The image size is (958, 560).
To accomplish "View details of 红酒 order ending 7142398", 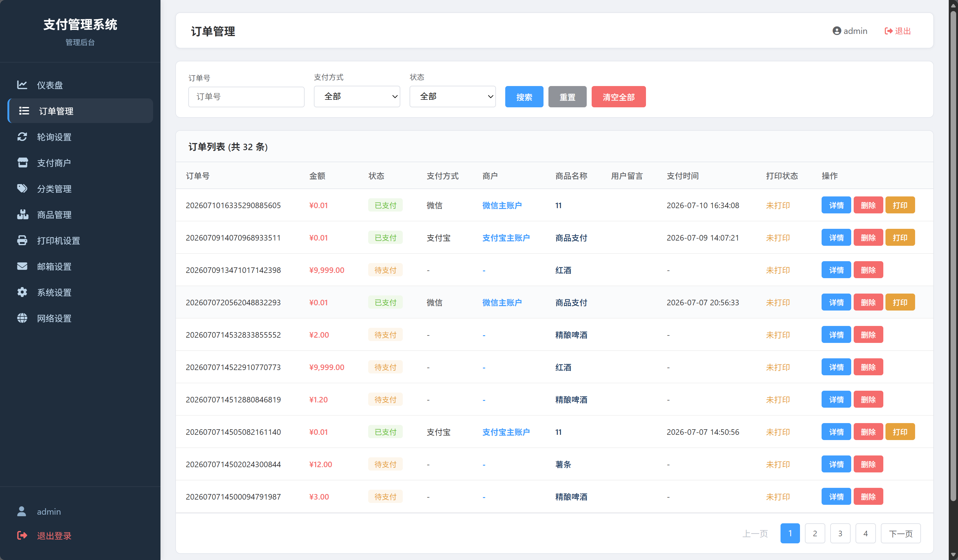I will (836, 270).
